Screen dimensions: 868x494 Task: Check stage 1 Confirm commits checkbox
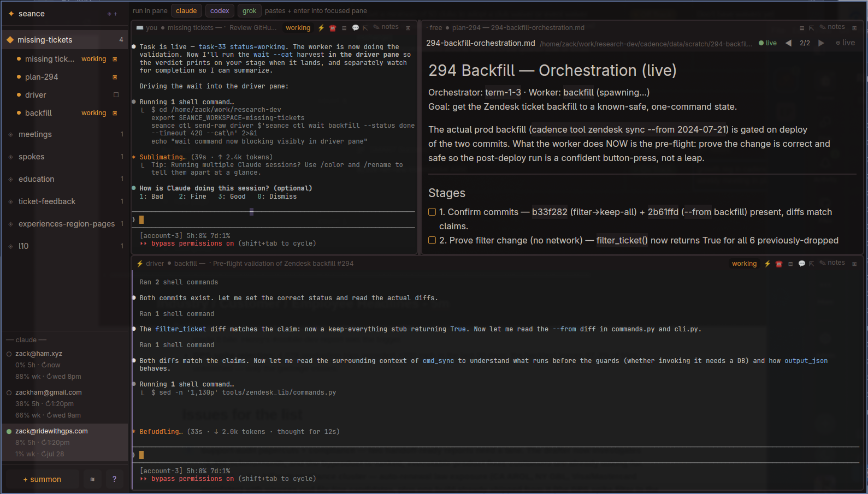432,212
